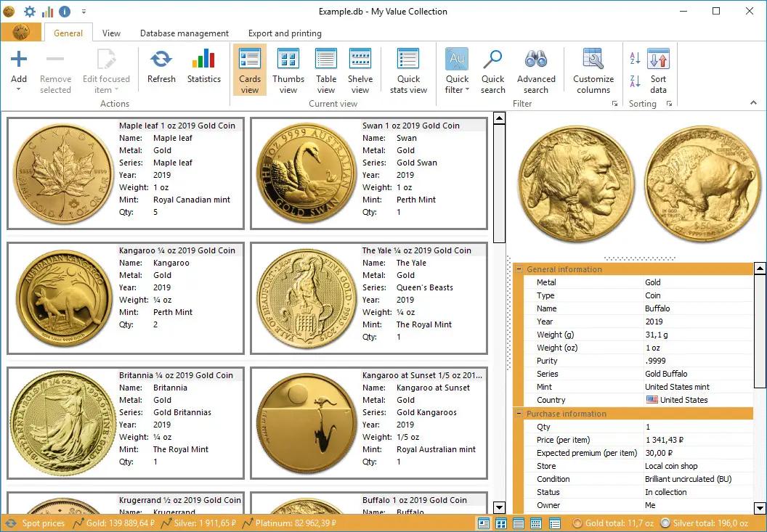The image size is (767, 532).
Task: Switch to Cards view
Action: click(x=249, y=70)
